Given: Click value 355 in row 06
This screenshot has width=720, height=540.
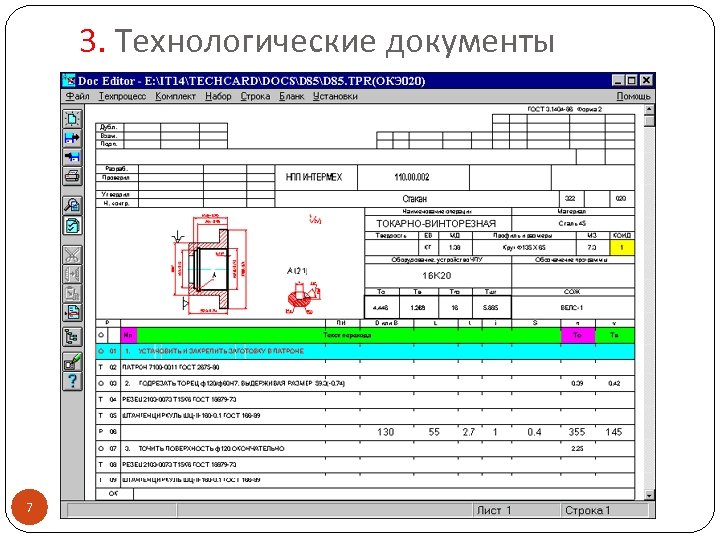Looking at the screenshot, I should click(x=577, y=432).
